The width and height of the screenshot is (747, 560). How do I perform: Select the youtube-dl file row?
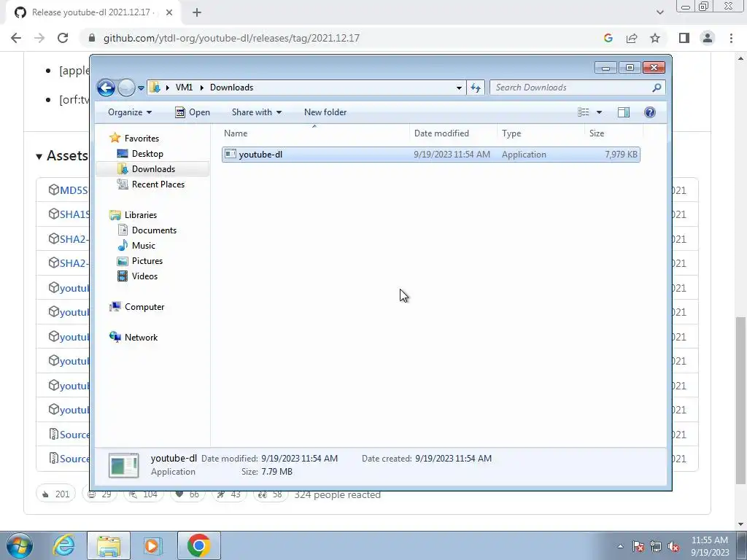click(430, 155)
